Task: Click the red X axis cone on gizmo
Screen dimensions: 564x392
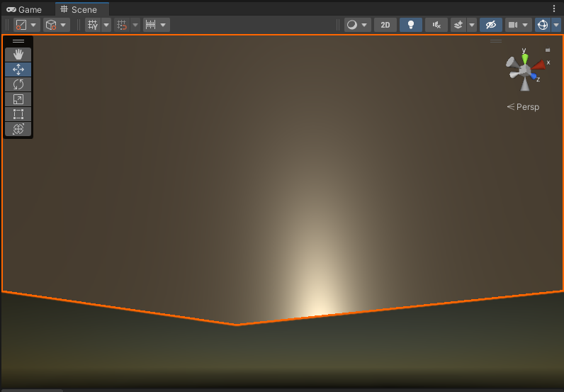Action: pyautogui.click(x=539, y=65)
